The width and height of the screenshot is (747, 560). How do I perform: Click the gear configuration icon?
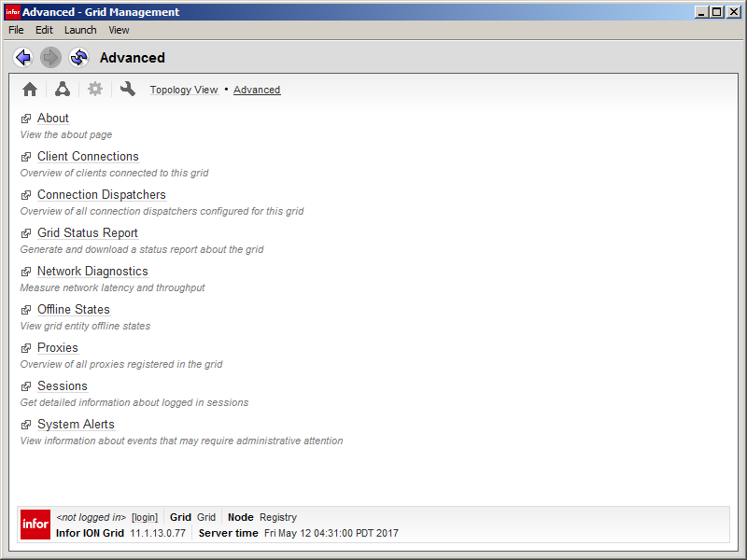tap(94, 90)
